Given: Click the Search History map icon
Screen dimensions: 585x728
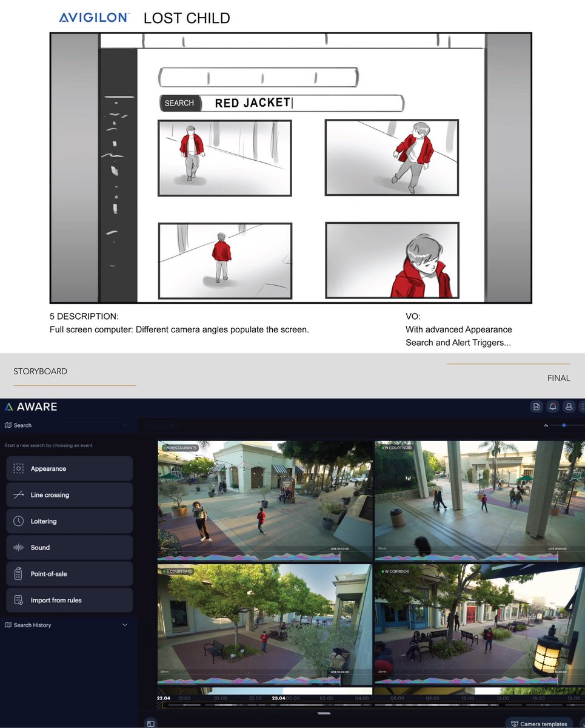Looking at the screenshot, I should pos(8,625).
